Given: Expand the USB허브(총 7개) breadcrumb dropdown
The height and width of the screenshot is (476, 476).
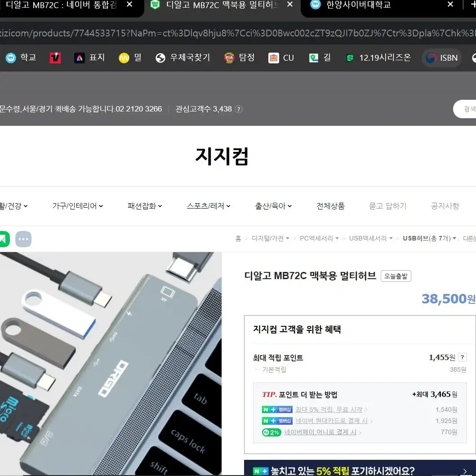Looking at the screenshot, I should 430,238.
